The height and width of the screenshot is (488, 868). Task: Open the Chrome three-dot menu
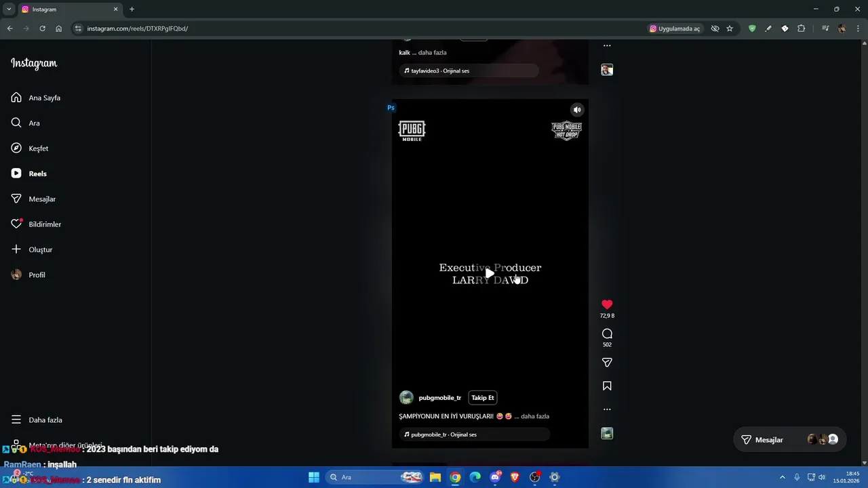coord(859,28)
